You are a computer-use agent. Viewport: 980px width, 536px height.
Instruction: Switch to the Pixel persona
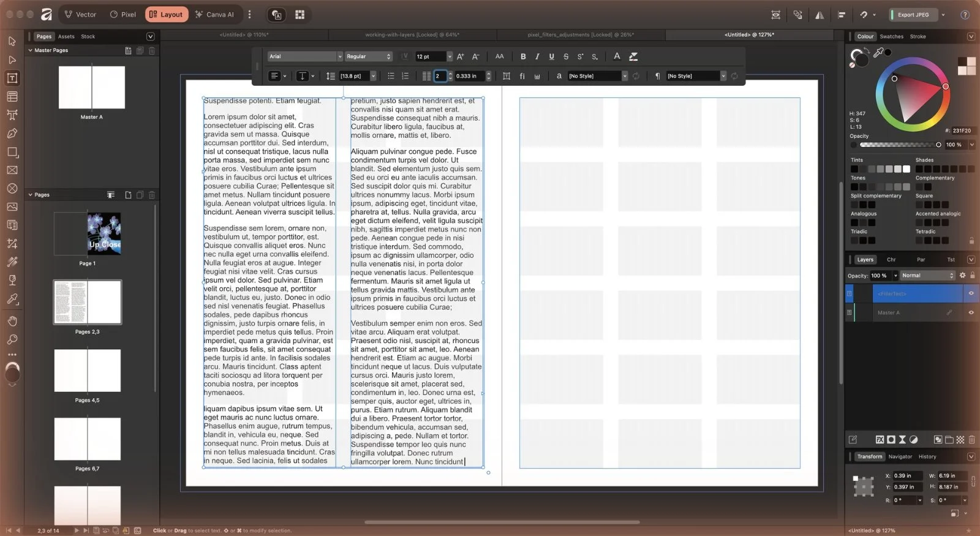pos(123,15)
